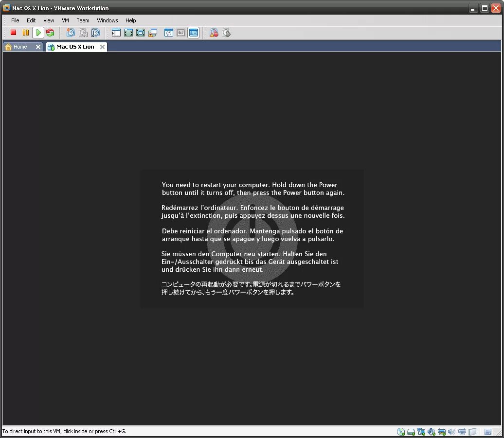
Task: Click the English restart message in VM
Action: click(x=253, y=189)
